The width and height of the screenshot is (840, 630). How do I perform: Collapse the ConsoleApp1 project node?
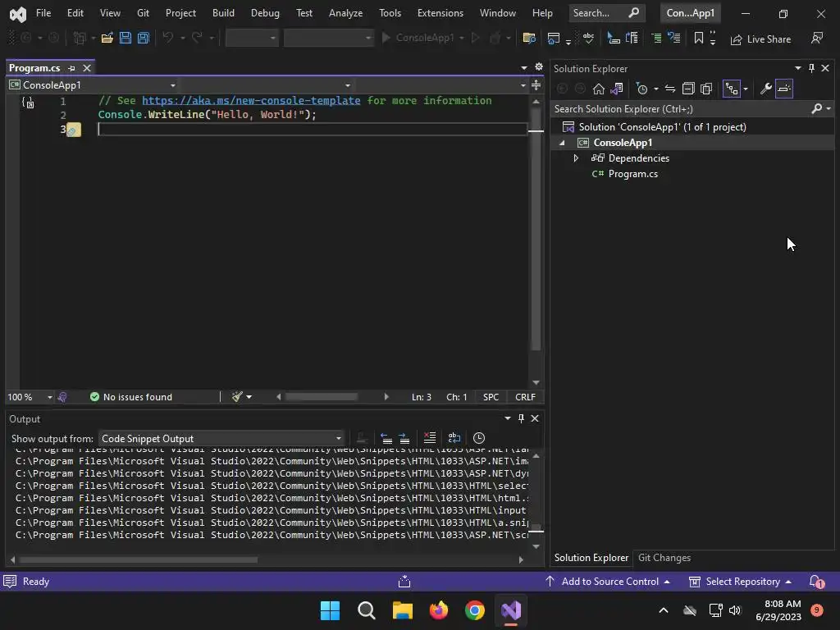pyautogui.click(x=562, y=143)
